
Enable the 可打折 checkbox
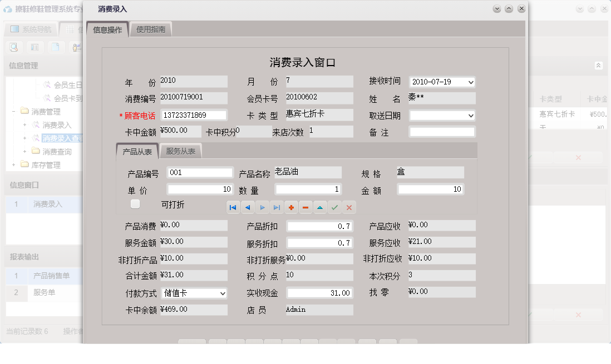tap(135, 203)
